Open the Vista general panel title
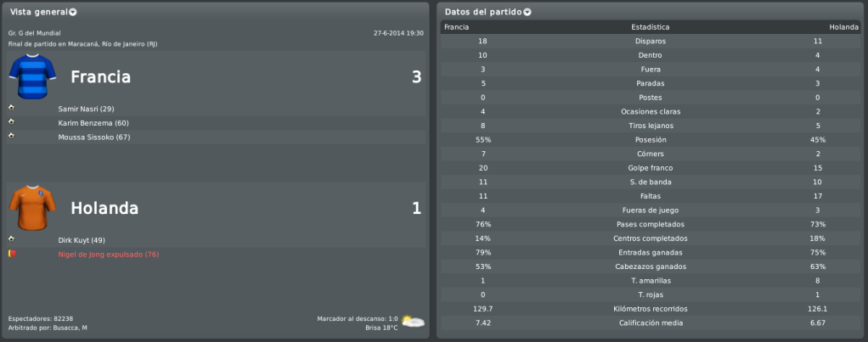Viewport: 868px width, 342px height. pyautogui.click(x=39, y=12)
